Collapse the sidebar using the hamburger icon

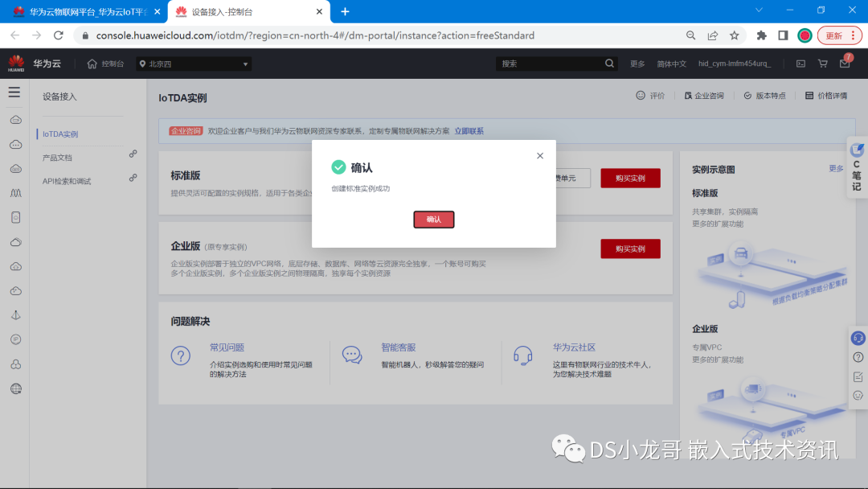[x=14, y=91]
